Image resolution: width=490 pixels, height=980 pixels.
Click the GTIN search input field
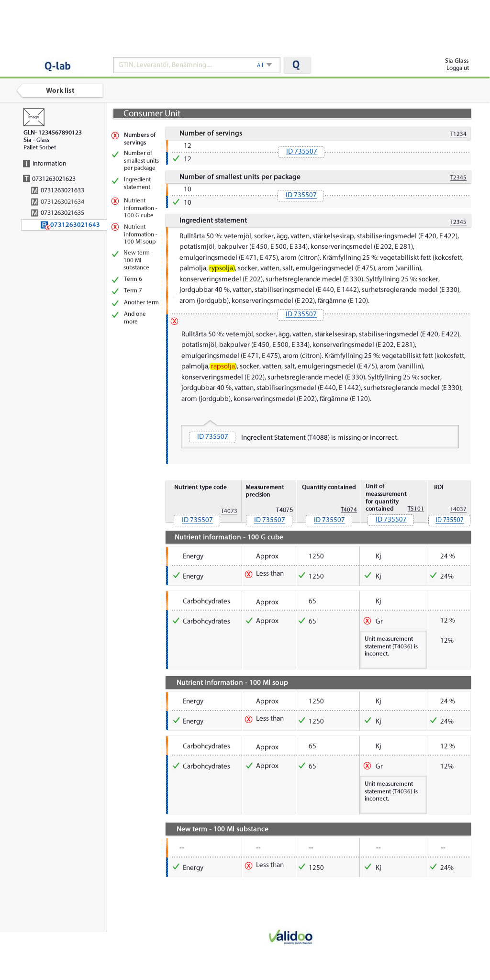click(184, 65)
